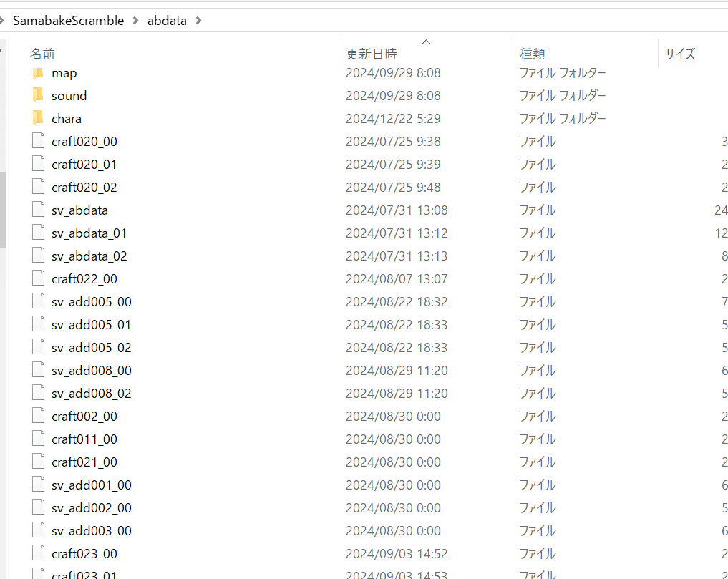The height and width of the screenshot is (579, 728).
Task: Select file name sv_abdata_01
Action: [x=89, y=233]
